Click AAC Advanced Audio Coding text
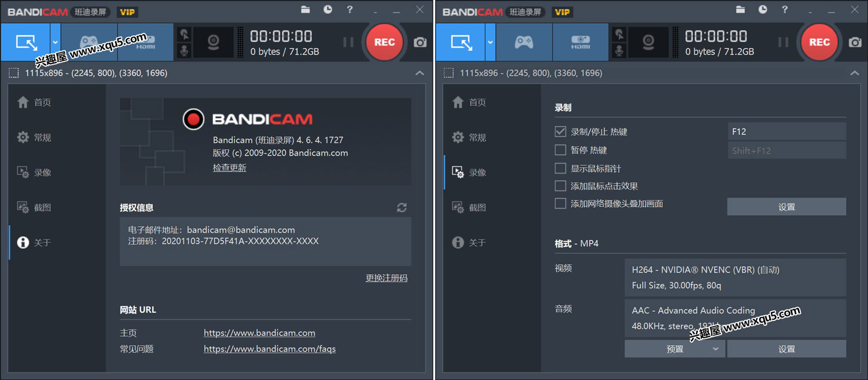Screen dimensions: 868x380 coord(693,311)
